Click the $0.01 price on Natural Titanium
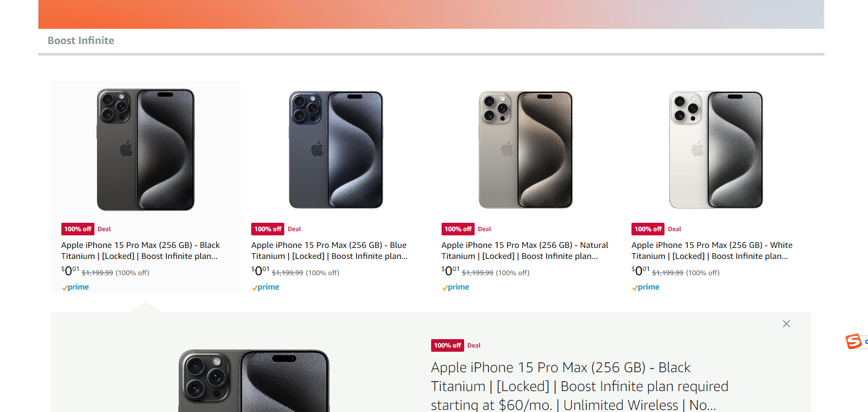 pos(450,270)
